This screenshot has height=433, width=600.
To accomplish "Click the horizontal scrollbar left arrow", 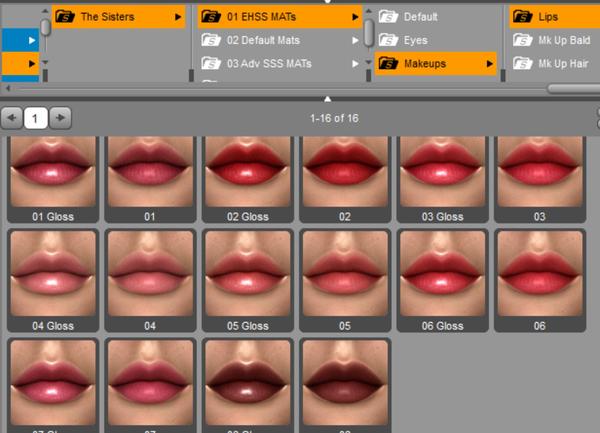I will pos(8,88).
